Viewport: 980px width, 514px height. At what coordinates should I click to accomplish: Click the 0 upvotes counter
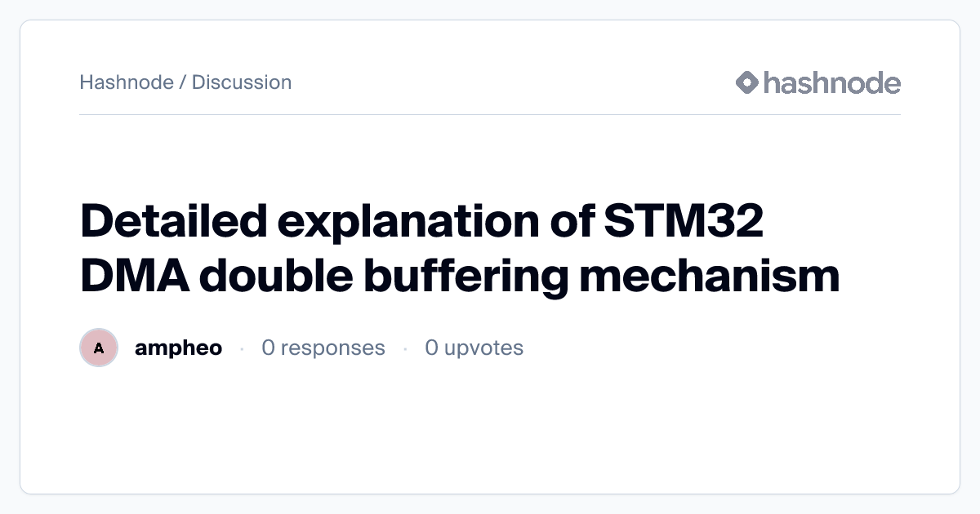click(474, 348)
